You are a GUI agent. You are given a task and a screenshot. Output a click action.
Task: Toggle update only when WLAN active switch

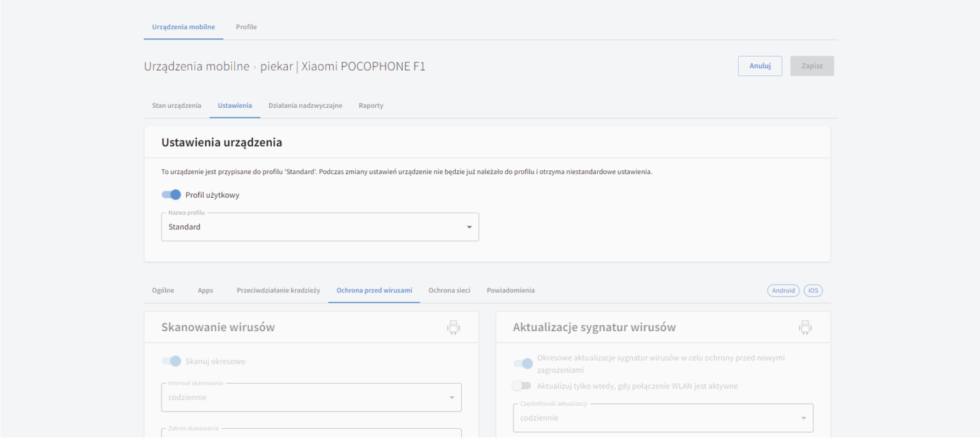point(522,386)
